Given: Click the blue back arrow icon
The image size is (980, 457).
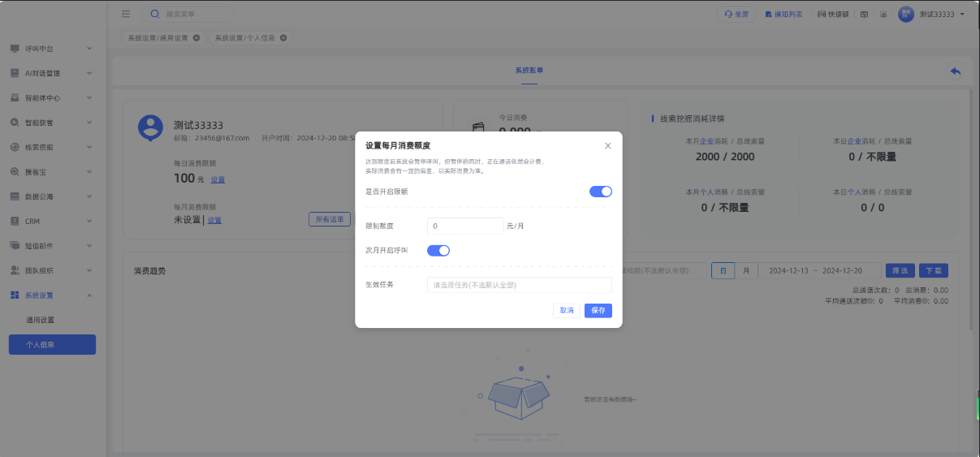Looking at the screenshot, I should click(956, 71).
